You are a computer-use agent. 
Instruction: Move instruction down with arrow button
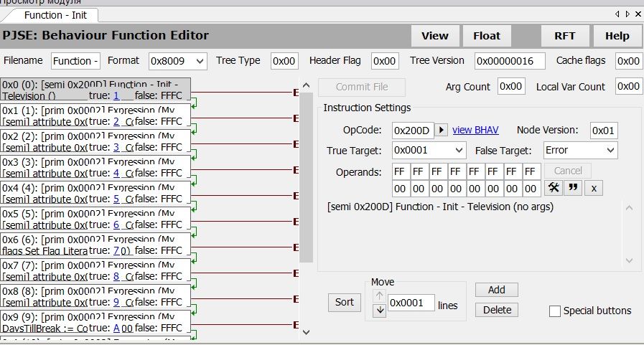pyautogui.click(x=380, y=310)
